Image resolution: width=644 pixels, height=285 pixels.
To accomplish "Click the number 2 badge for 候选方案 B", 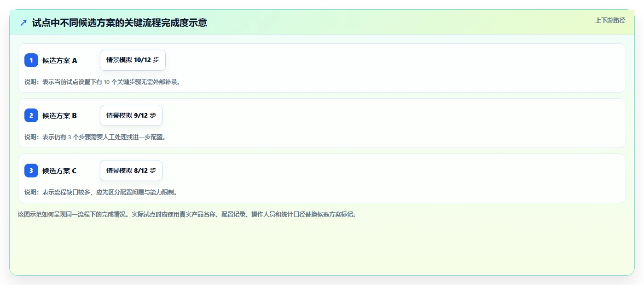I will tap(31, 115).
